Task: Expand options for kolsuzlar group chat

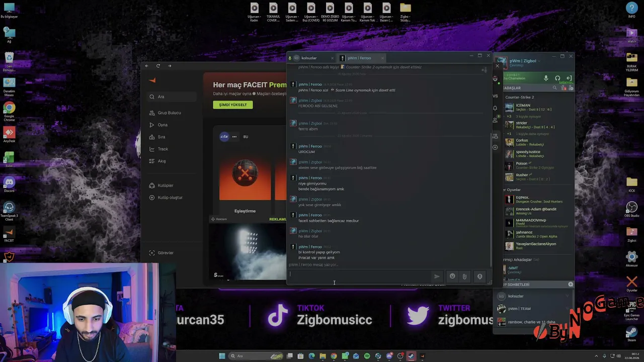Action: pyautogui.click(x=568, y=296)
